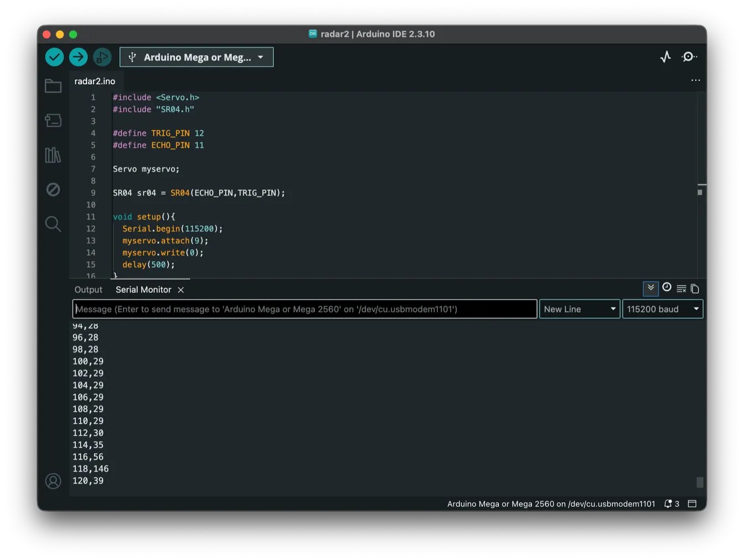Click the Serial Monitor magnifier icon in toolbar
The width and height of the screenshot is (744, 560).
point(689,57)
